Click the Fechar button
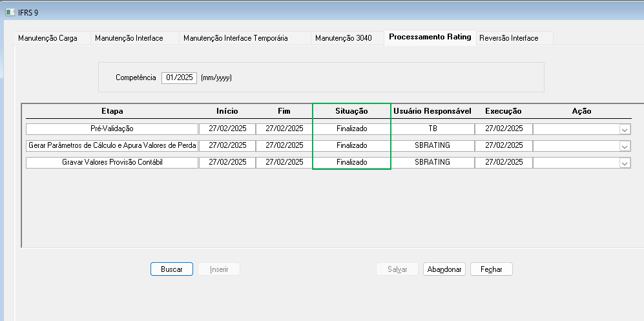 click(491, 269)
